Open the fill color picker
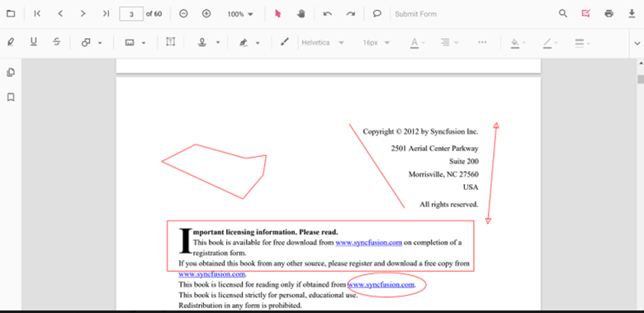The image size is (644, 313). point(518,42)
